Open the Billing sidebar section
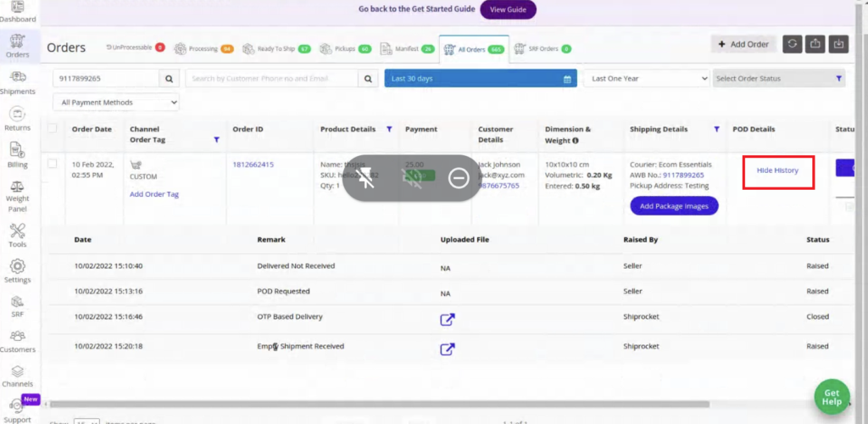The width and height of the screenshot is (868, 424). coord(18,155)
